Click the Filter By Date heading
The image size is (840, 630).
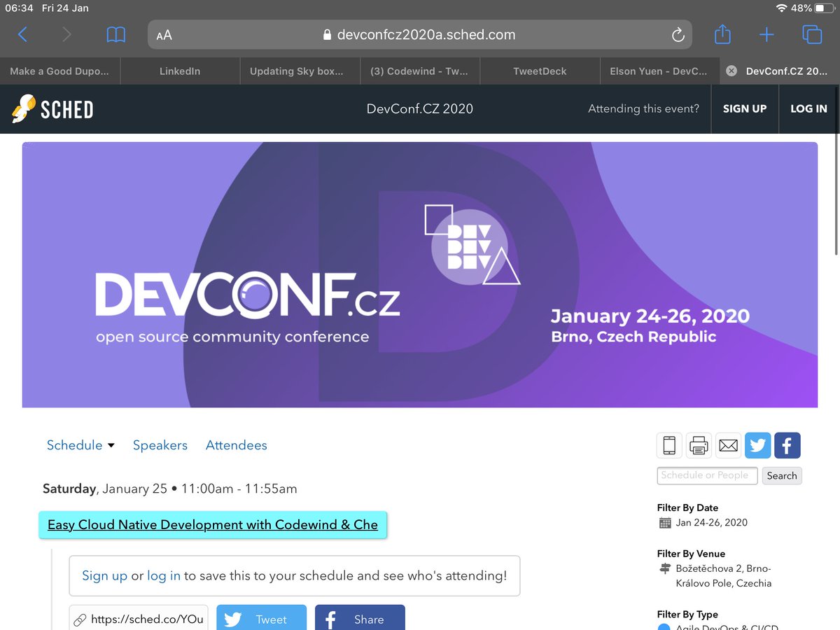(x=687, y=508)
